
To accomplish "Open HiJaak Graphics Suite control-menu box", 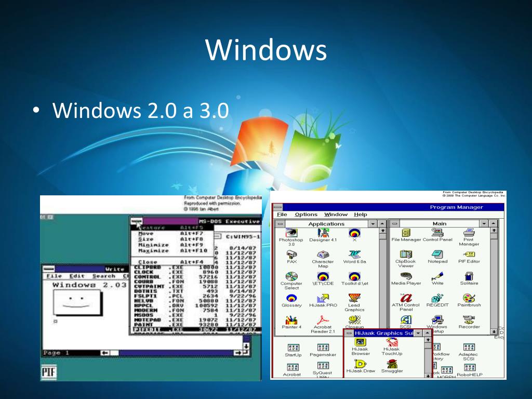I will click(349, 333).
